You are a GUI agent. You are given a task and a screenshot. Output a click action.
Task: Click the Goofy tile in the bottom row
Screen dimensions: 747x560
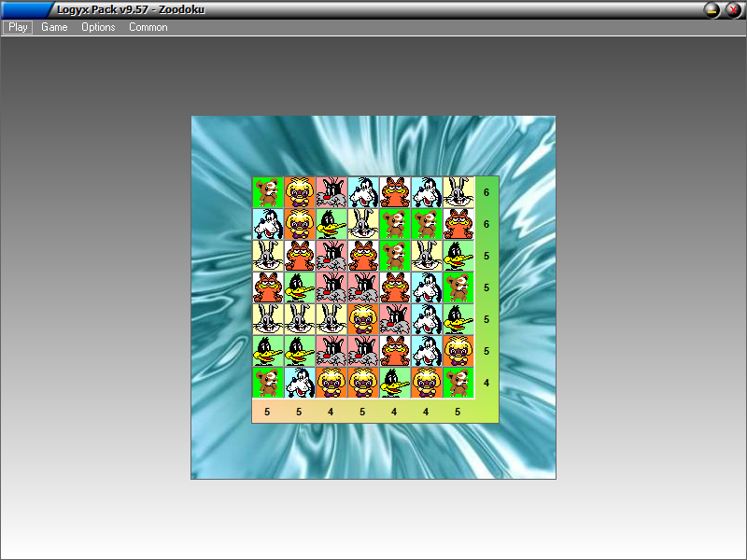pos(300,383)
